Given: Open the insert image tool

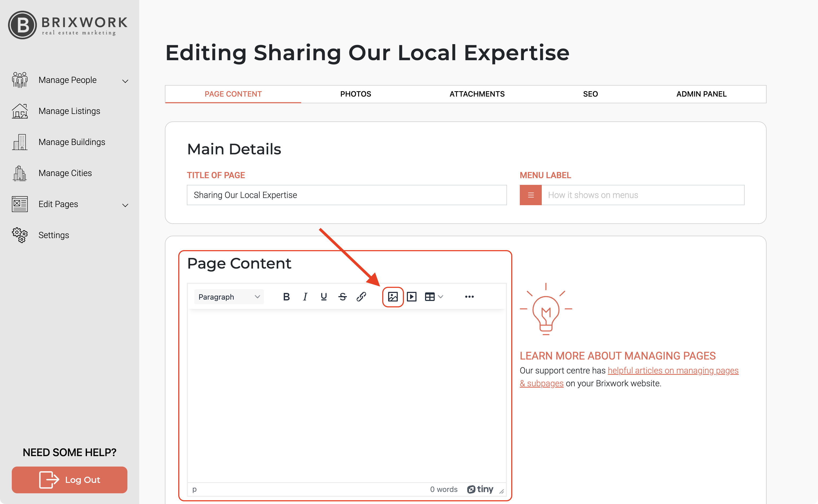Looking at the screenshot, I should (x=392, y=297).
